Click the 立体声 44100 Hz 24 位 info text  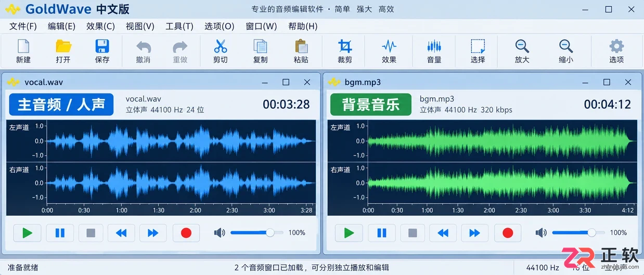(165, 110)
